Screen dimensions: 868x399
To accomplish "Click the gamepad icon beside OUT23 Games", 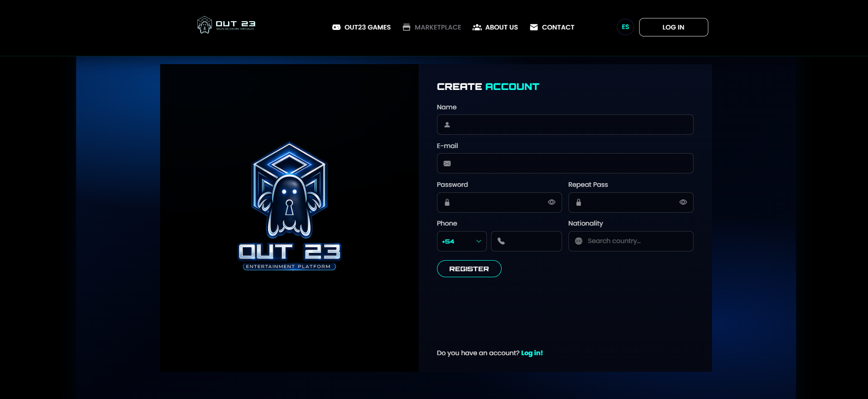I will 336,27.
